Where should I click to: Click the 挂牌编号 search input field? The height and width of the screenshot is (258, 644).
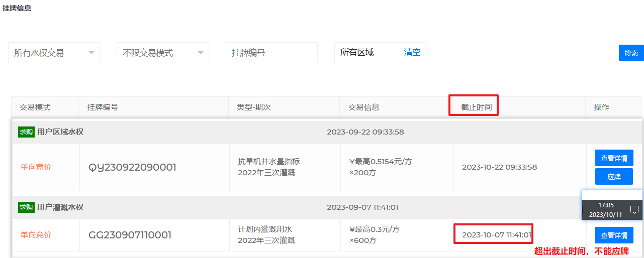click(x=271, y=53)
